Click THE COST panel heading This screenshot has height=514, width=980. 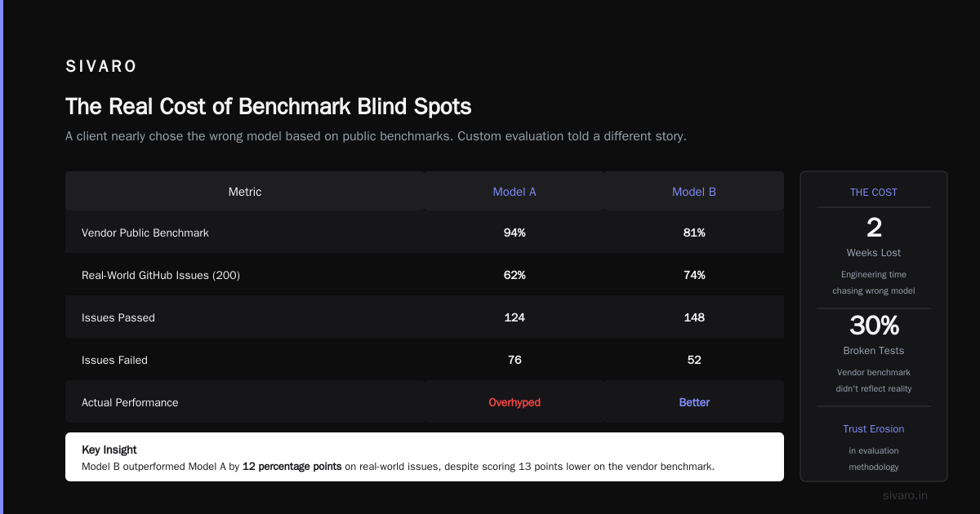(874, 193)
